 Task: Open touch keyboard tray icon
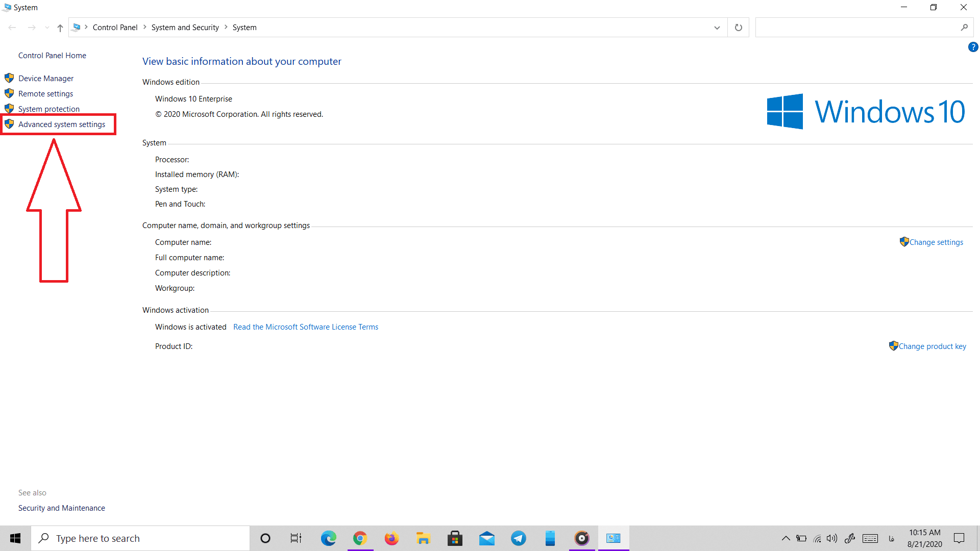(x=870, y=538)
